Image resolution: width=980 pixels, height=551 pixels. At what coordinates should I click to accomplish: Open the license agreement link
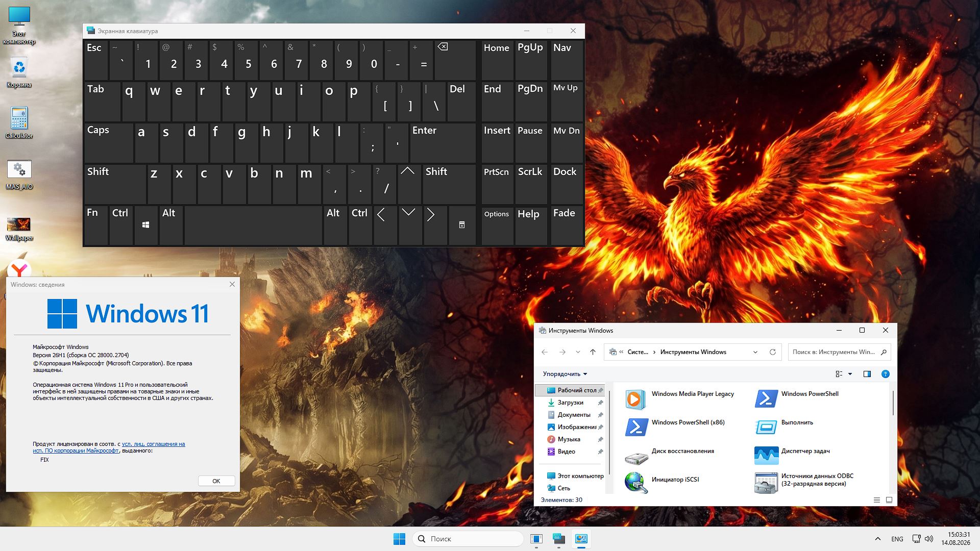pos(109,447)
